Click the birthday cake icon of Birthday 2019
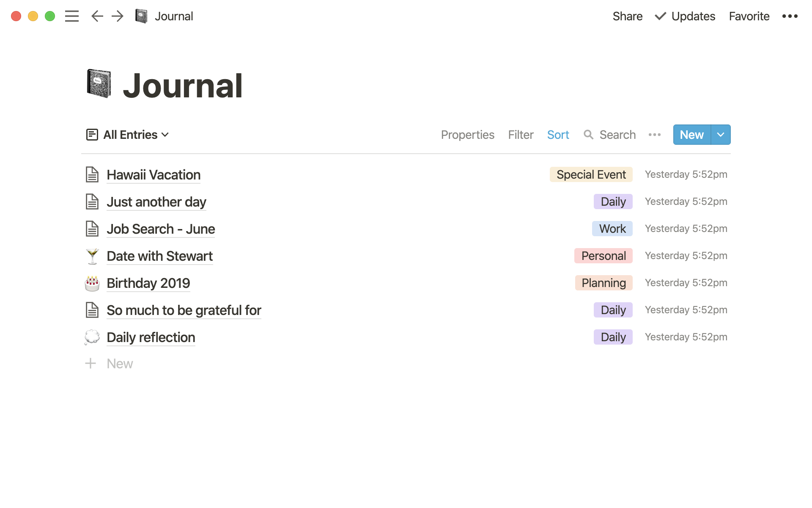 92,283
